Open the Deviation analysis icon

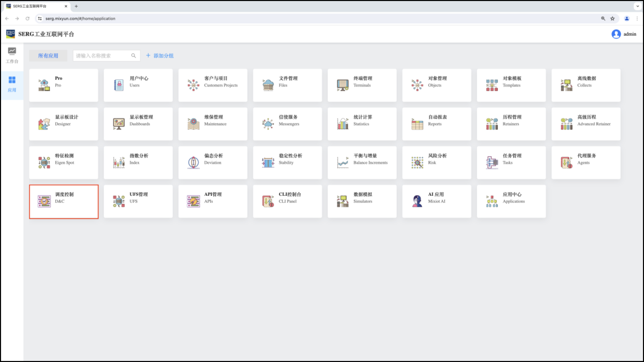pos(193,163)
